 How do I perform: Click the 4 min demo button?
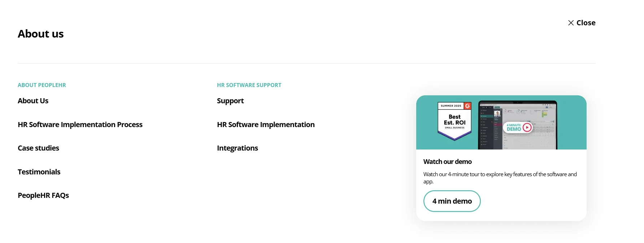pyautogui.click(x=452, y=201)
